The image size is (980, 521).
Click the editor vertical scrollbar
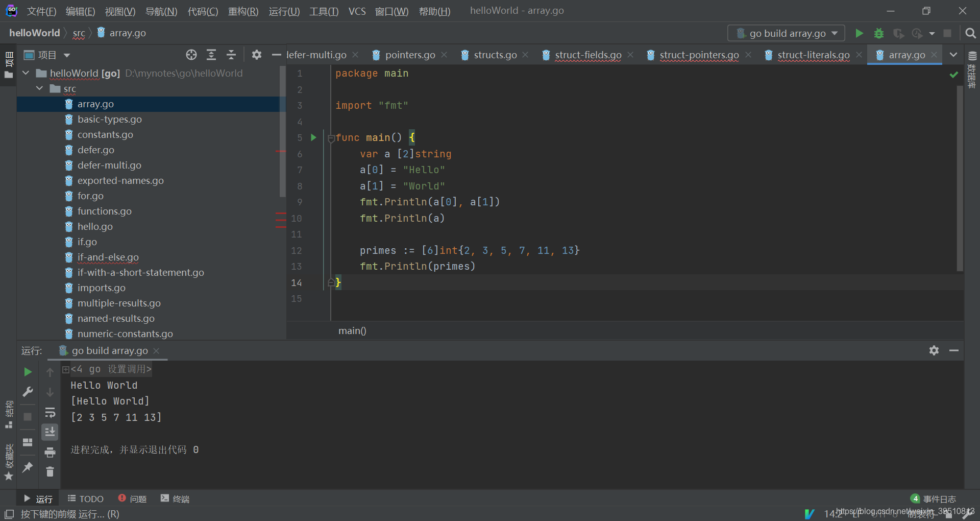pos(960,179)
